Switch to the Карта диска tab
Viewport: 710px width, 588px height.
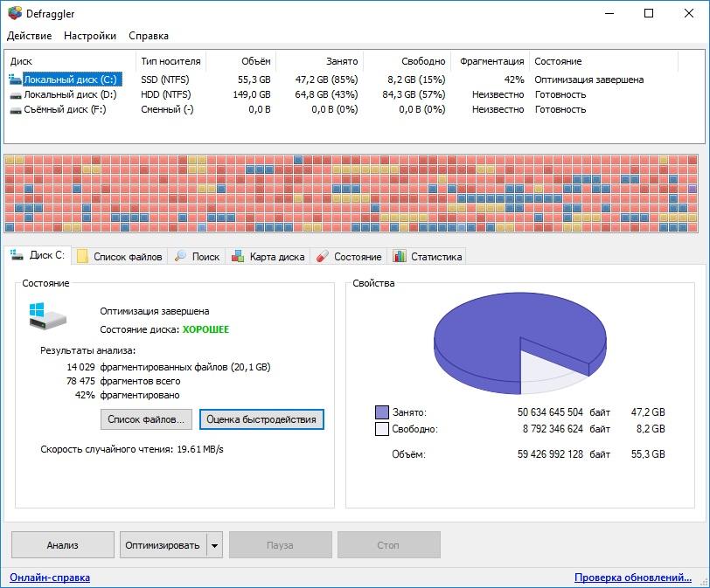[268, 257]
